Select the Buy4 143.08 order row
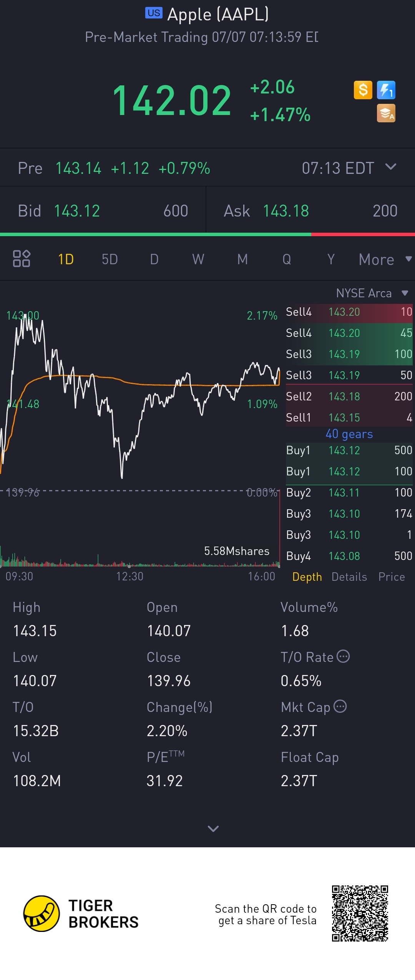Screen dimensions: 415x980 click(x=349, y=556)
